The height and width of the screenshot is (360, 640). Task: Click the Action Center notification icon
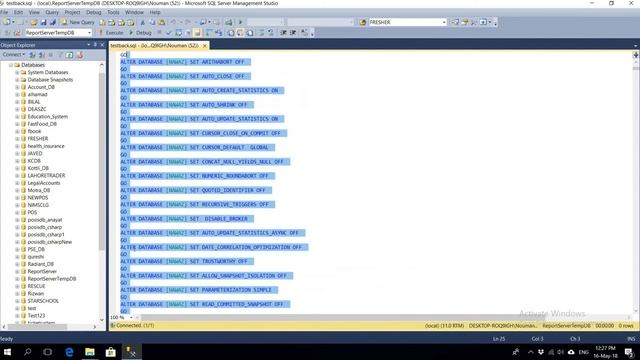tap(629, 352)
